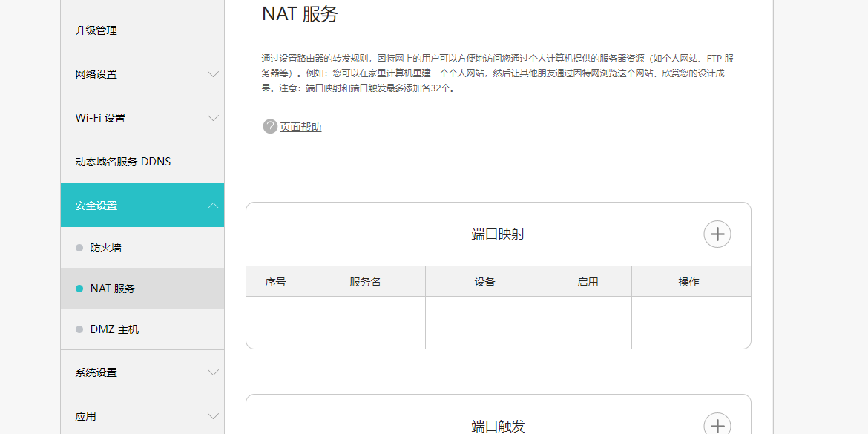
Task: Expand the 系统设置 menu
Action: pos(213,372)
